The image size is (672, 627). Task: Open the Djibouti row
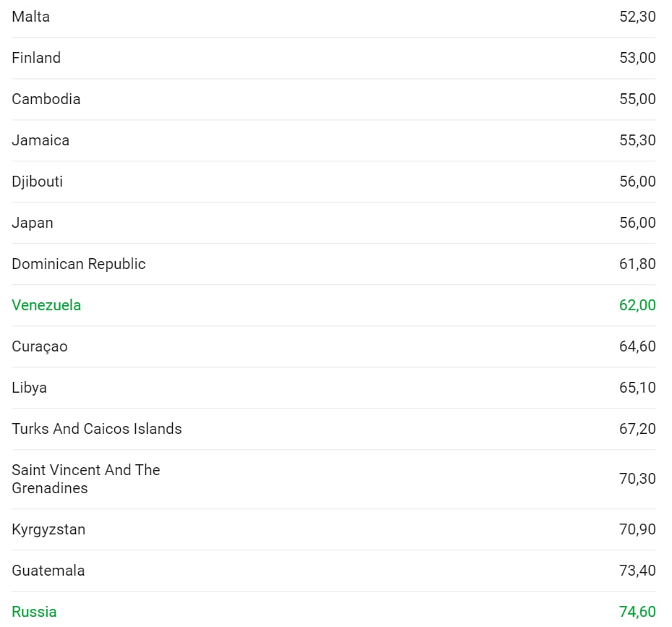click(x=333, y=182)
